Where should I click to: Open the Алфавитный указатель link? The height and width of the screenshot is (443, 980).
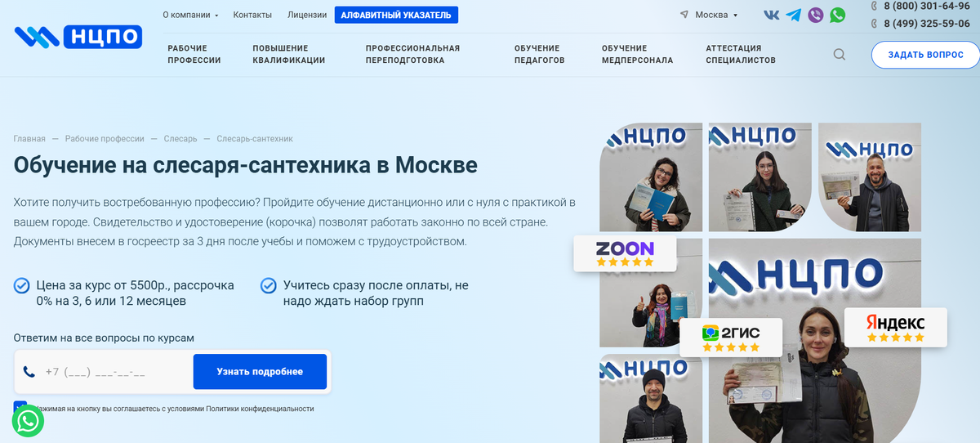pyautogui.click(x=396, y=15)
